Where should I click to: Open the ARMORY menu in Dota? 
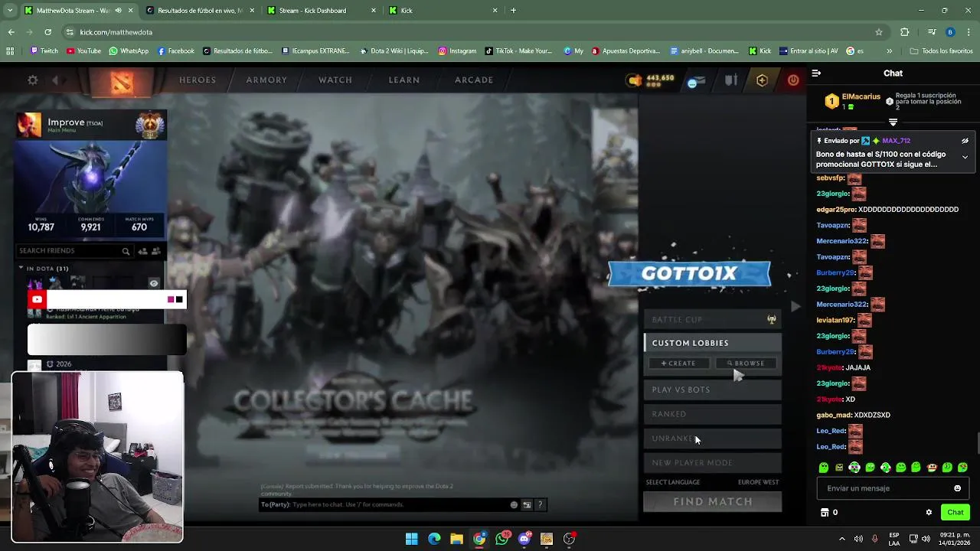pyautogui.click(x=266, y=80)
